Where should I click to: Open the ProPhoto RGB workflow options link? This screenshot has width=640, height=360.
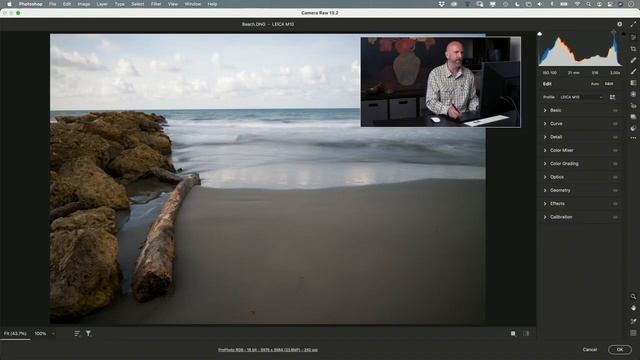[x=268, y=350]
